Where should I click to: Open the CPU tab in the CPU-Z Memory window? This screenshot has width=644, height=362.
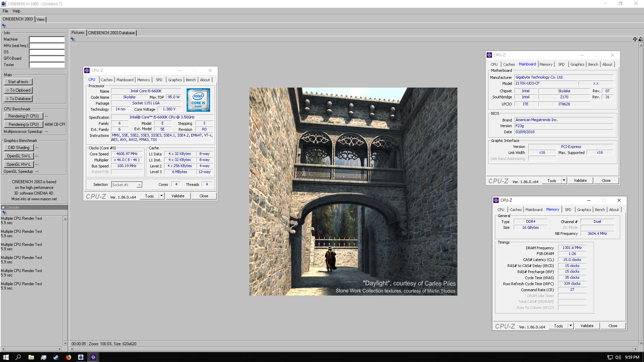tap(501, 210)
